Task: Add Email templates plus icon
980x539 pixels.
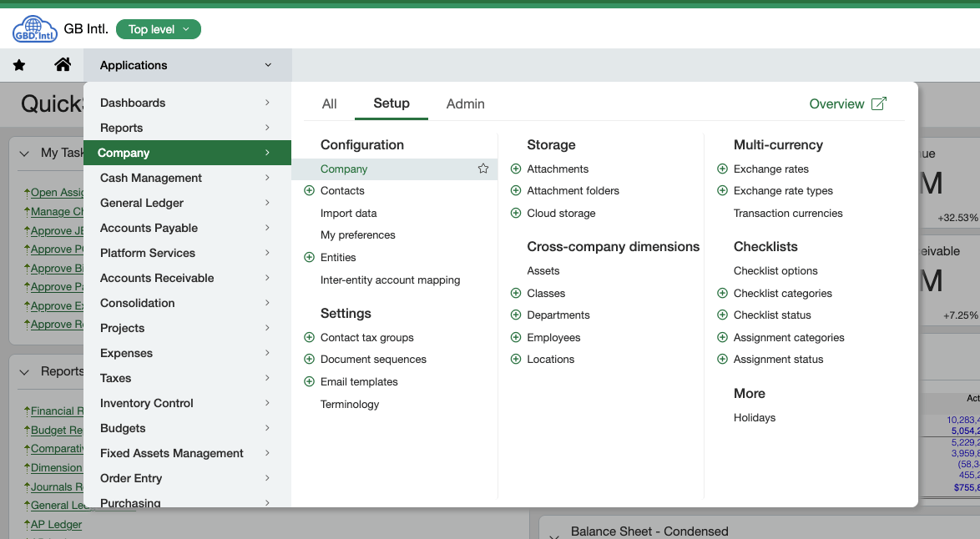Action: pos(310,381)
